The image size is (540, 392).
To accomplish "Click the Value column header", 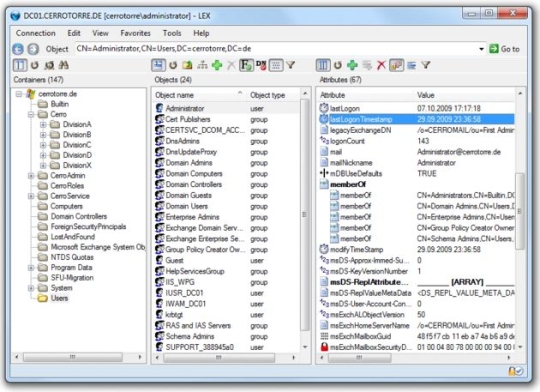I will pos(464,95).
